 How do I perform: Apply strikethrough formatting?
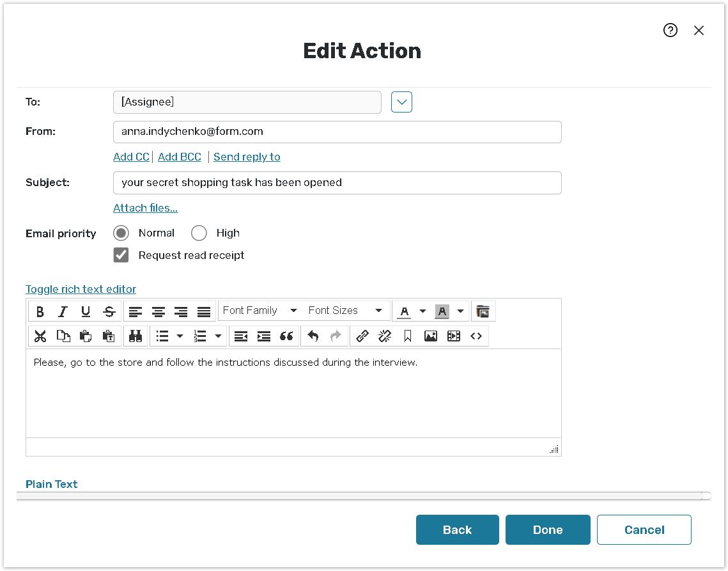point(109,311)
